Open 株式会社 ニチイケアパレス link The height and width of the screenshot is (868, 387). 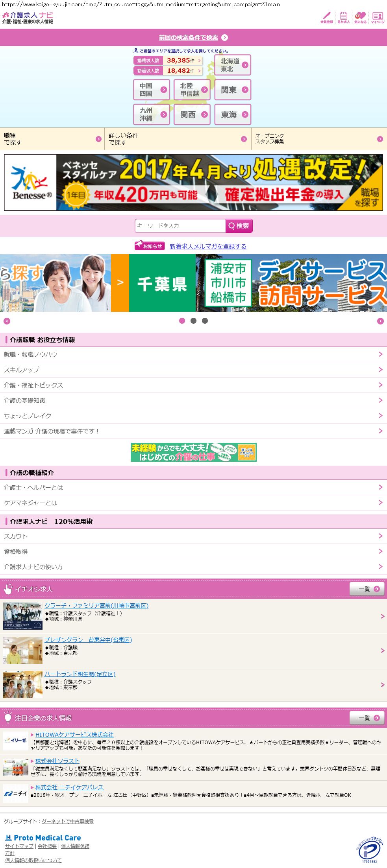(x=69, y=787)
